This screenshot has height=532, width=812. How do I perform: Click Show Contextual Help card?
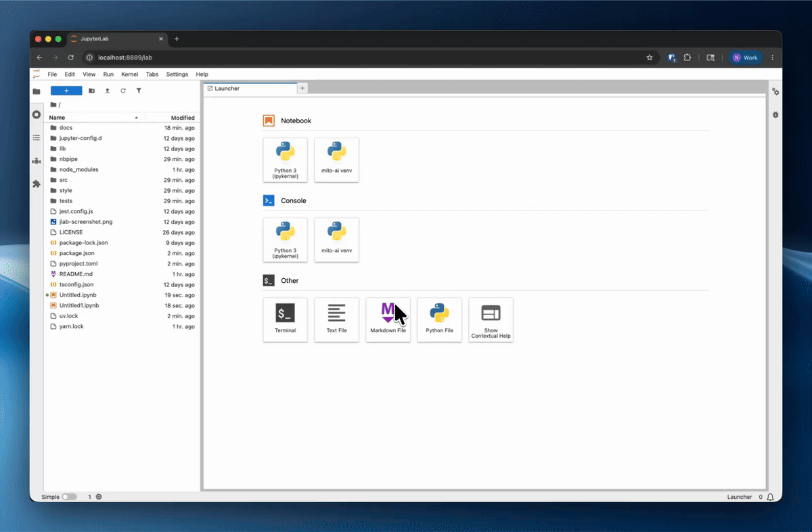[x=491, y=319]
